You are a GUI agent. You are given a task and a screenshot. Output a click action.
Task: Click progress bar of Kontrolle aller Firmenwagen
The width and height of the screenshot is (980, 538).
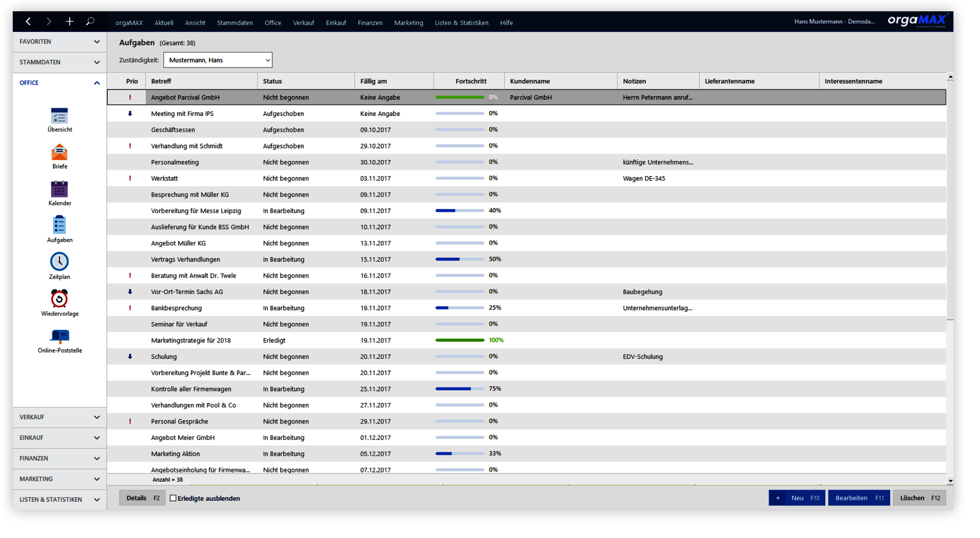[x=460, y=389]
